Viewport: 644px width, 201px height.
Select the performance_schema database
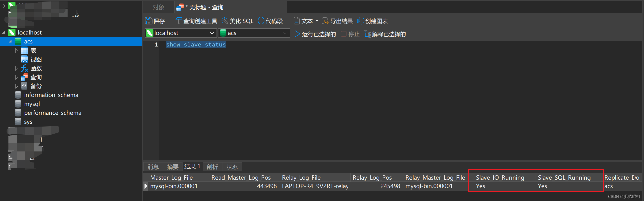[53, 113]
